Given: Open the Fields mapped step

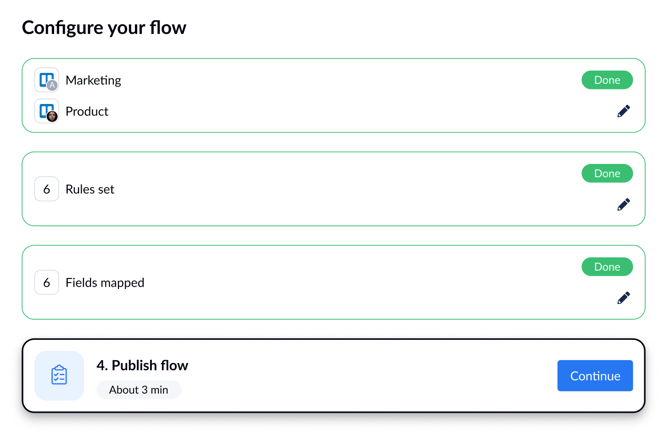Looking at the screenshot, I should pos(105,283).
